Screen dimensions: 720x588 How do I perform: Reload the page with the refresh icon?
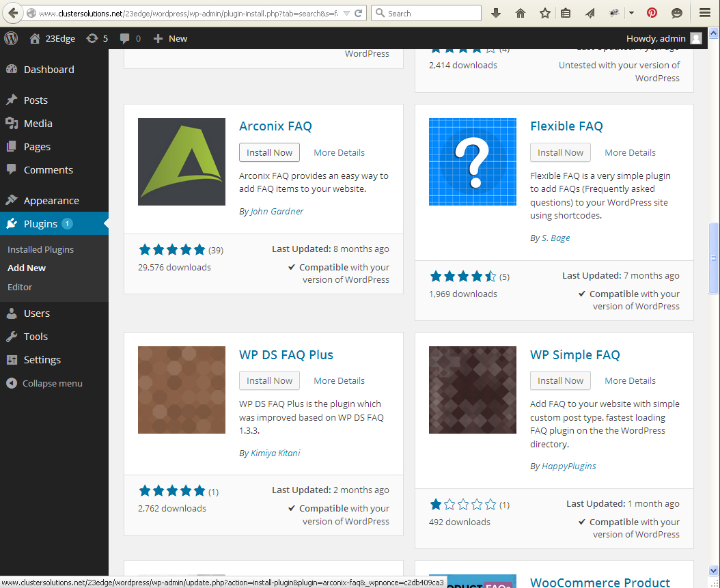pyautogui.click(x=359, y=13)
